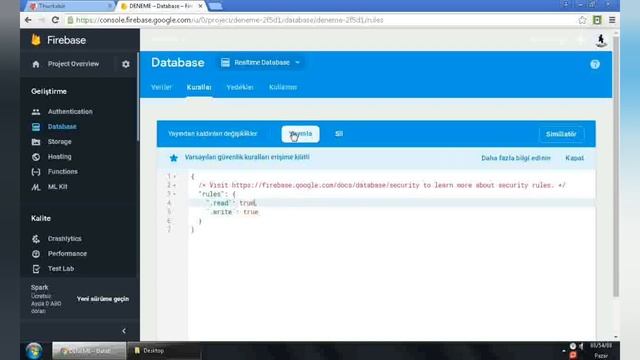640x360 pixels.
Task: Open Hosting in sidebar
Action: (x=60, y=157)
